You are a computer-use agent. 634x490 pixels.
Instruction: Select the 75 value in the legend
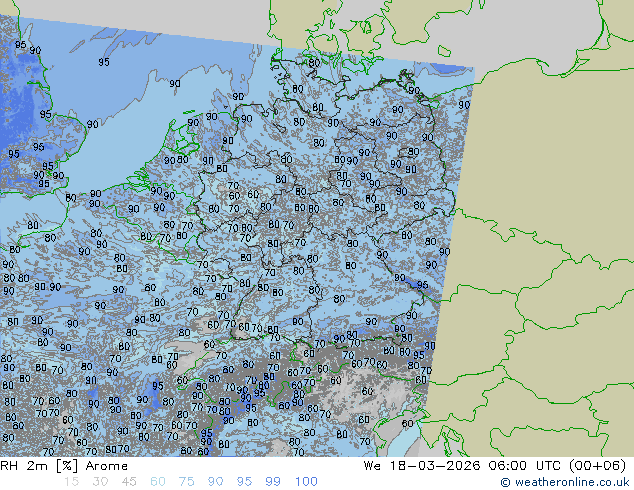pos(186,482)
